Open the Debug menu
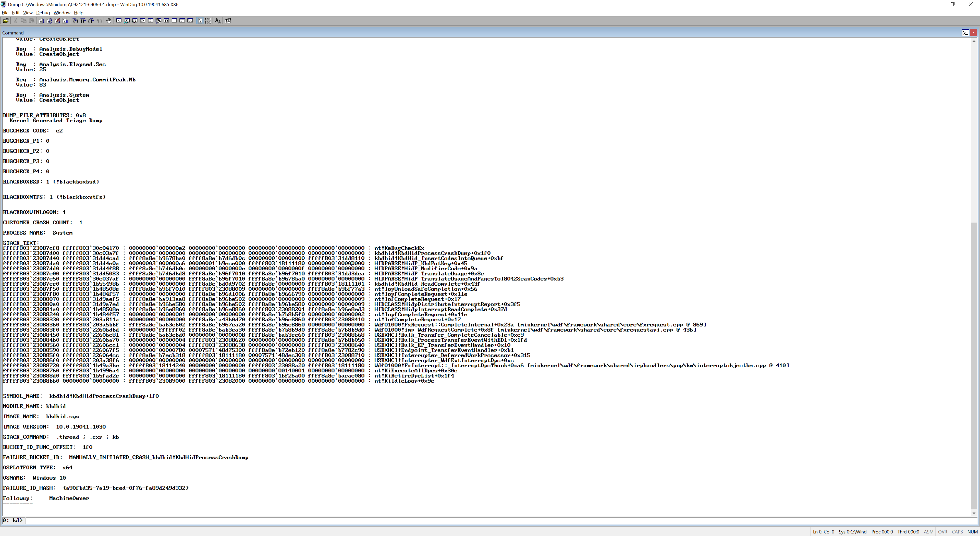The height and width of the screenshot is (536, 980). (43, 13)
